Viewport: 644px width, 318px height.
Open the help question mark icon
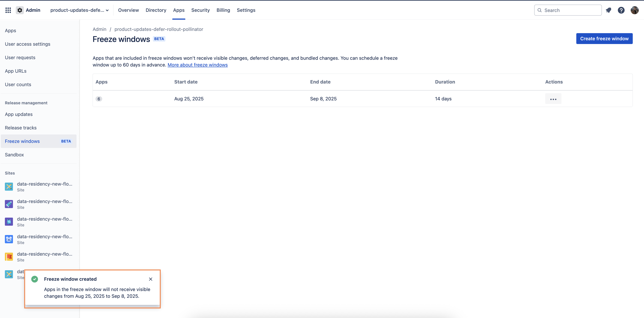click(621, 10)
